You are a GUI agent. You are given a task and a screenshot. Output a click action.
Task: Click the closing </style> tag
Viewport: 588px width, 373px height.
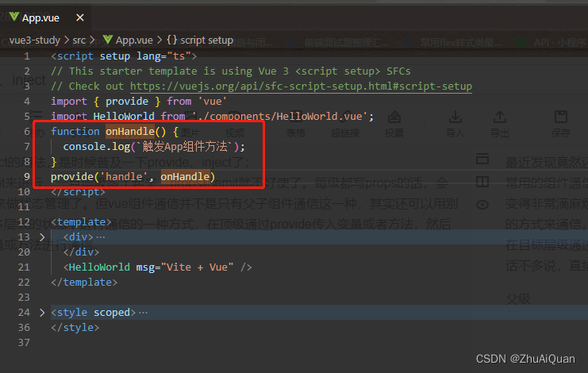pos(75,328)
